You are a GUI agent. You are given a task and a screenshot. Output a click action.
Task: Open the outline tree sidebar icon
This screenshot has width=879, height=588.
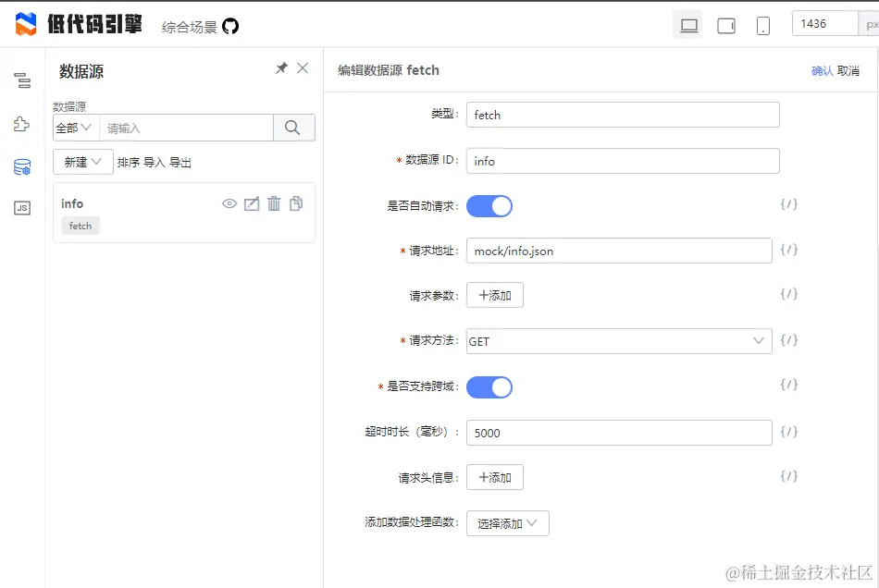pyautogui.click(x=22, y=80)
